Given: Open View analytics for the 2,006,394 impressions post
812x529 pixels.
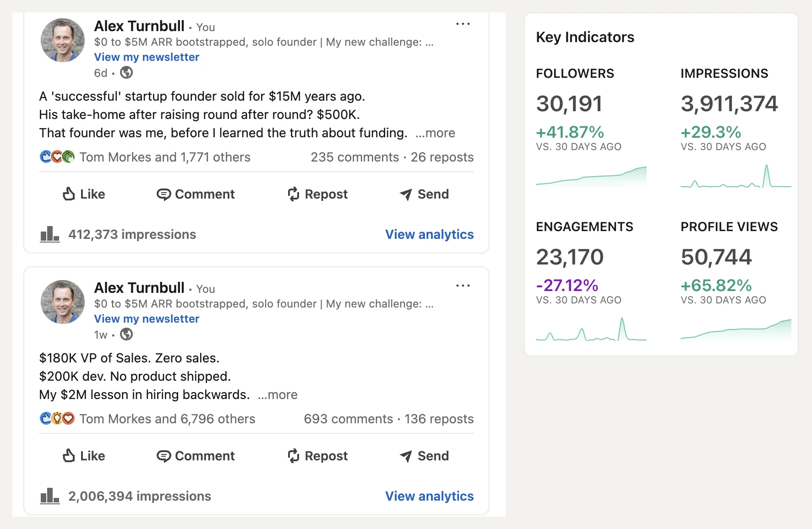Looking at the screenshot, I should 430,496.
